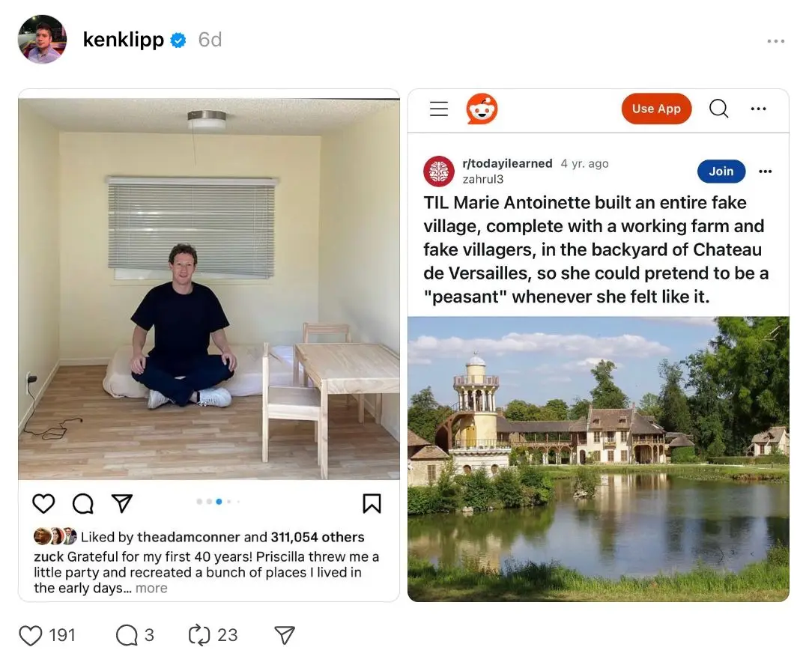Open the r/todayilearned subreddit link
Screen dimensions: 812x662
coord(507,164)
